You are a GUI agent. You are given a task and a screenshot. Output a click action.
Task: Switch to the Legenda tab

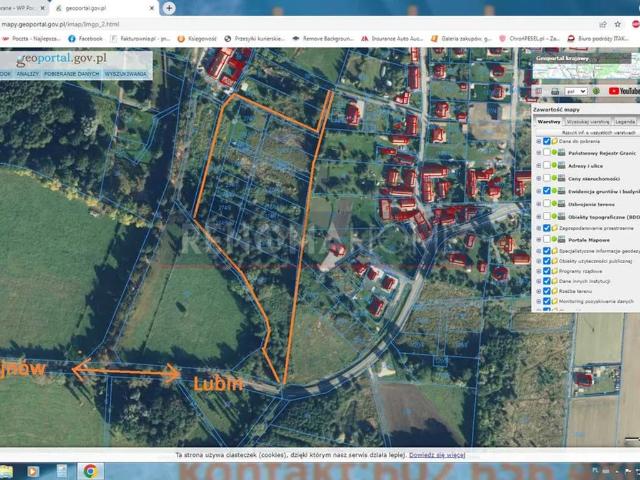tap(623, 121)
